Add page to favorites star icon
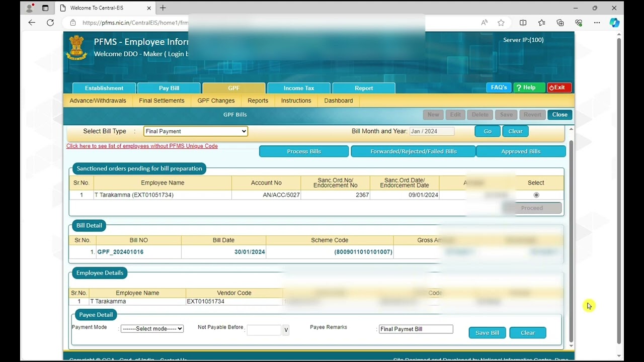Image resolution: width=644 pixels, height=362 pixels. click(x=501, y=23)
